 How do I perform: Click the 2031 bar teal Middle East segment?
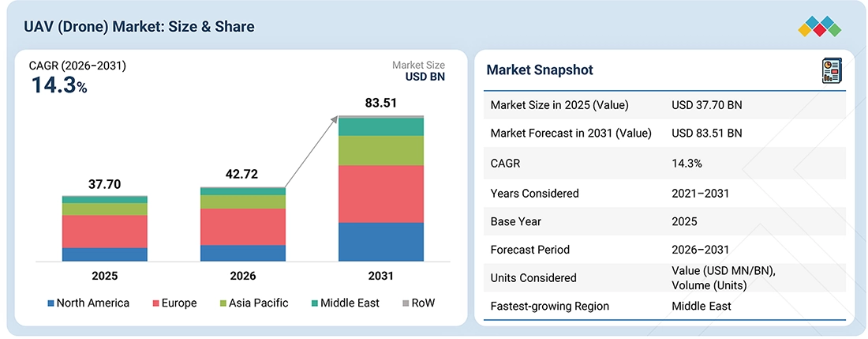tap(381, 127)
